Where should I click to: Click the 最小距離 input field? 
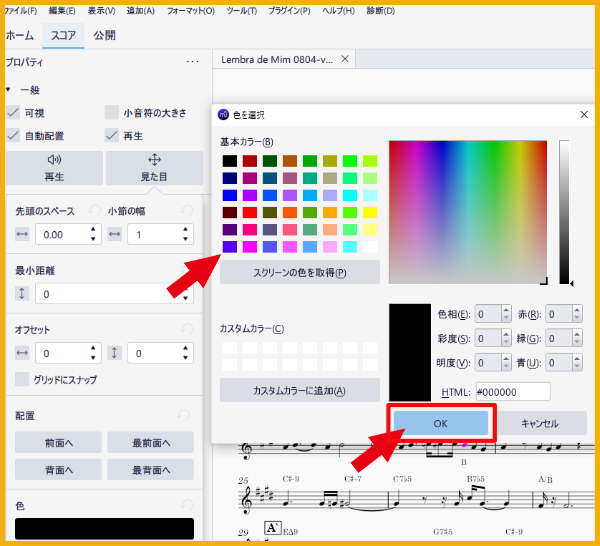point(114,293)
